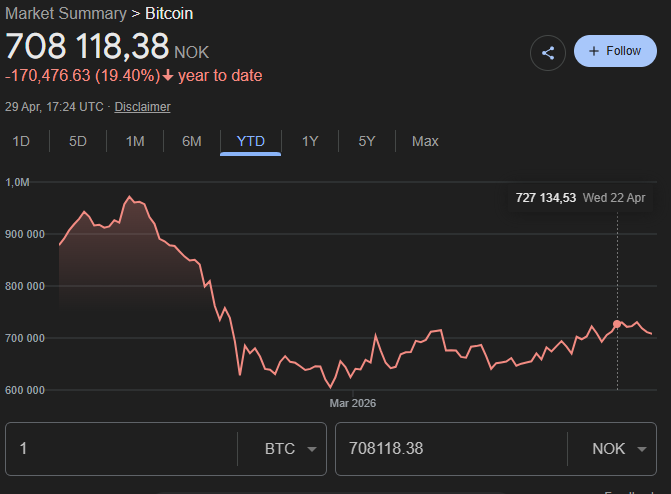Click the 1,0M axis label
Screen dimensions: 671x494
coord(17,182)
